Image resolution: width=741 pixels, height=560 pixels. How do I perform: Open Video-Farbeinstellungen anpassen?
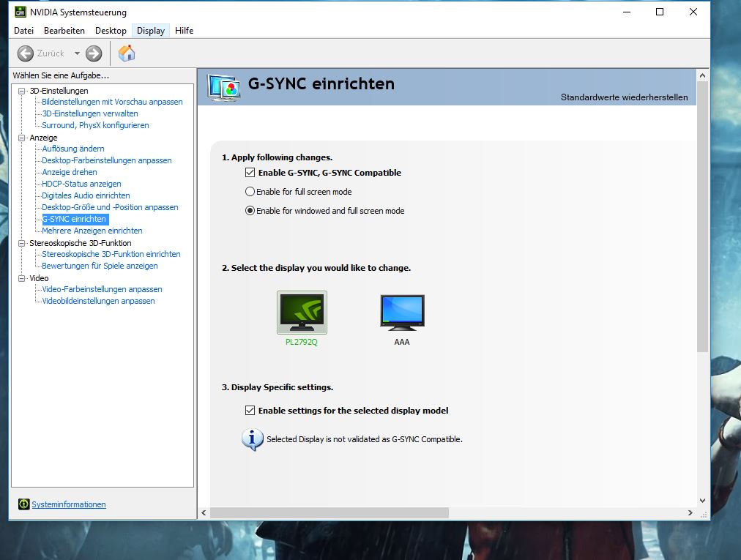pos(102,289)
